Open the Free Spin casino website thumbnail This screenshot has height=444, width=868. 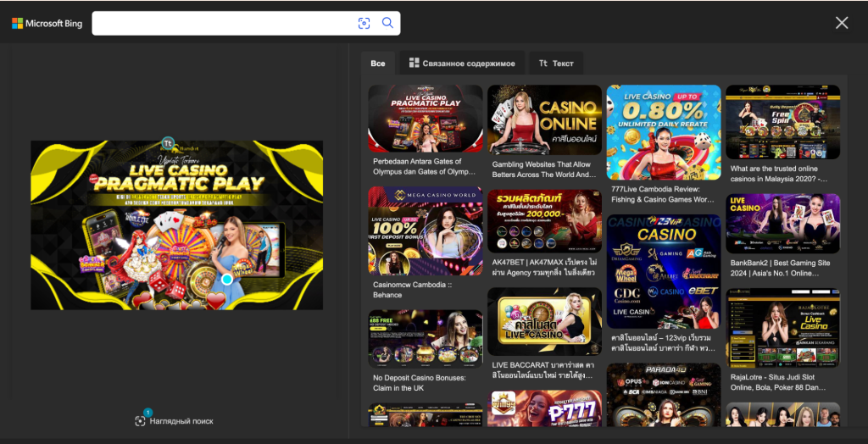[x=782, y=122]
